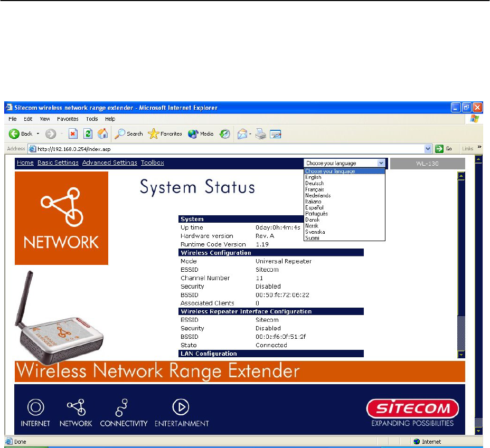Print the page with printer icon
The width and height of the screenshot is (490, 448).
(x=261, y=134)
